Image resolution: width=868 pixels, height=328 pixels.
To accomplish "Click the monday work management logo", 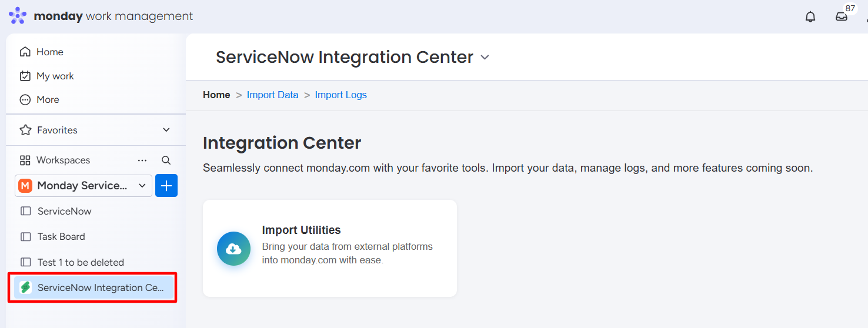I will (101, 16).
